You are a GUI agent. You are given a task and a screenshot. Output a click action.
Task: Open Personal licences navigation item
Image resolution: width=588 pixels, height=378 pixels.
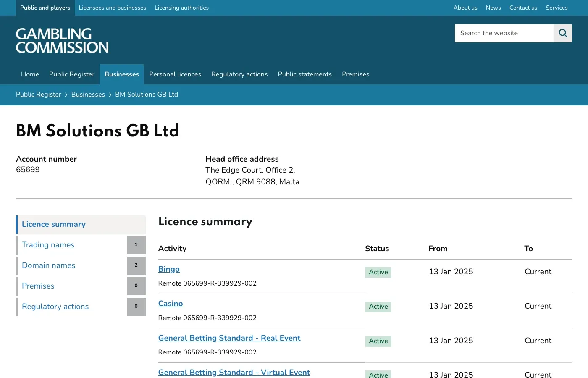point(175,74)
